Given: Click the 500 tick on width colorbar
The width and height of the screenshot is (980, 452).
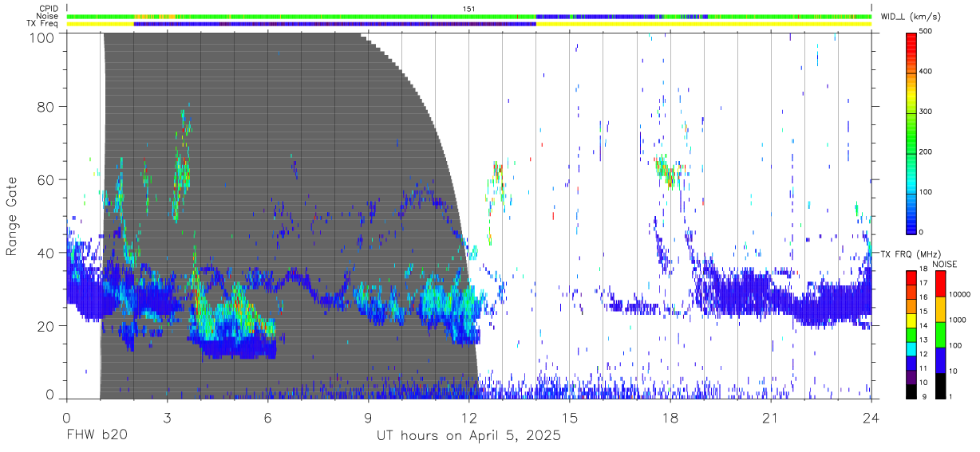Looking at the screenshot, I should pos(927,32).
